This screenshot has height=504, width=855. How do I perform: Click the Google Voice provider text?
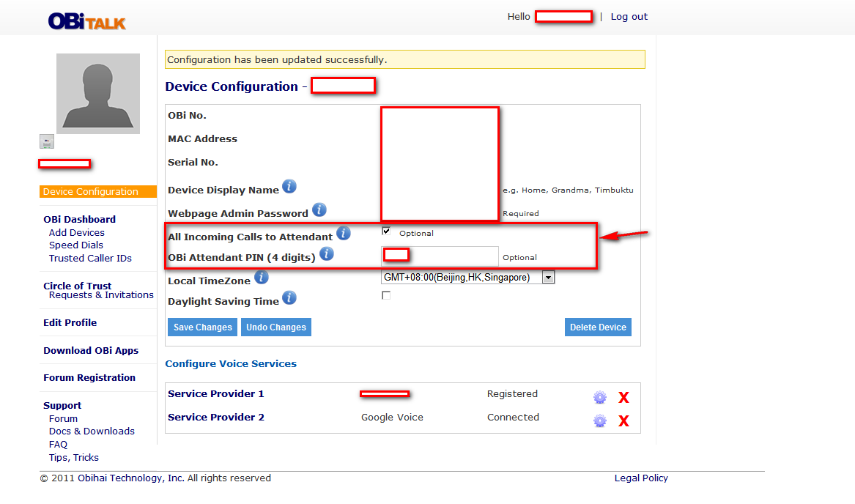[392, 418]
